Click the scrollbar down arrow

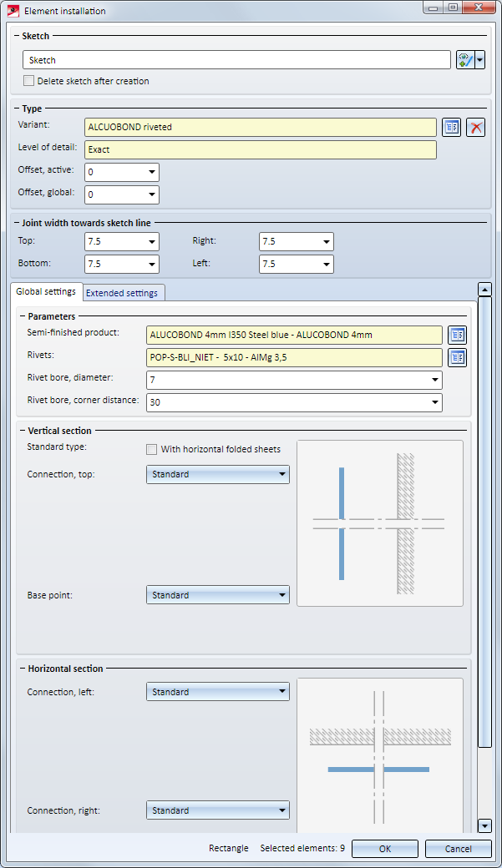[x=484, y=825]
